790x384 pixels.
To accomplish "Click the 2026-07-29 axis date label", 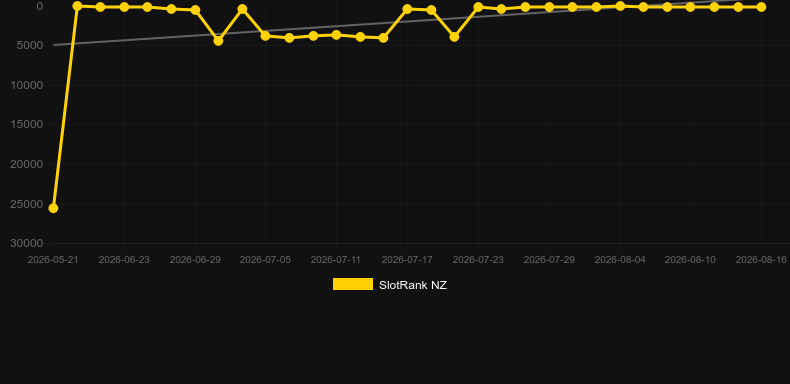I will [x=549, y=260].
